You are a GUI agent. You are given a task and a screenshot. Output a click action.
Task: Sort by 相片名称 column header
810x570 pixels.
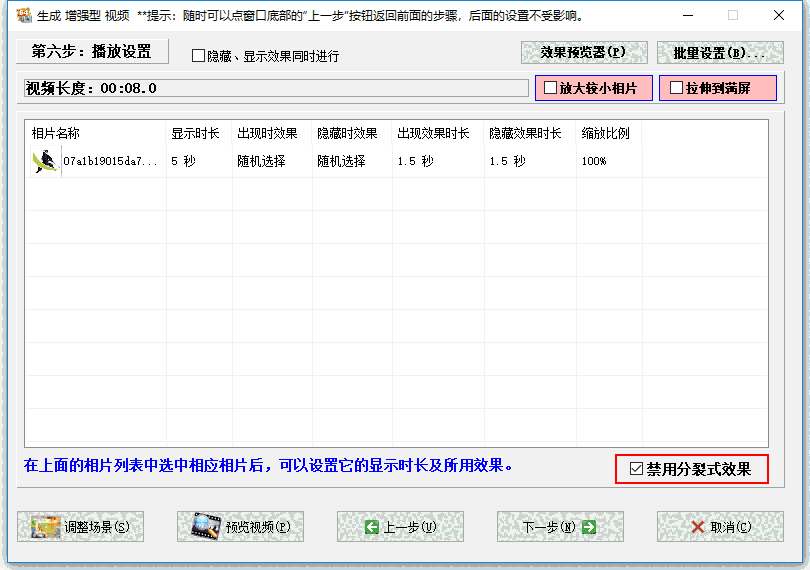pos(96,133)
